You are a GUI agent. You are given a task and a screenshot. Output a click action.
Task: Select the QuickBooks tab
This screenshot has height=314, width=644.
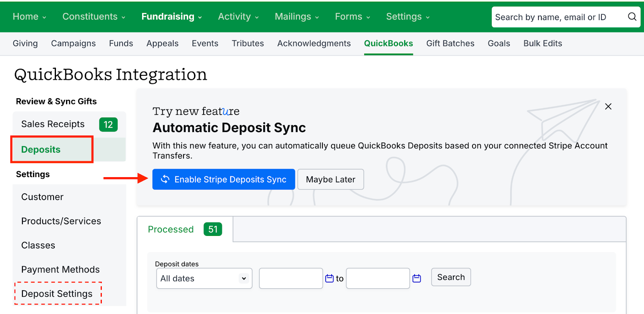pyautogui.click(x=388, y=43)
